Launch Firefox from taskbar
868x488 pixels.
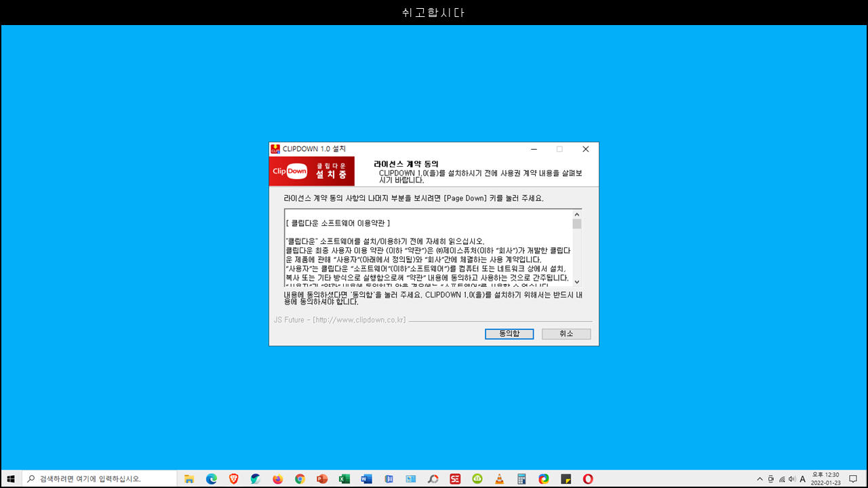[x=278, y=479]
